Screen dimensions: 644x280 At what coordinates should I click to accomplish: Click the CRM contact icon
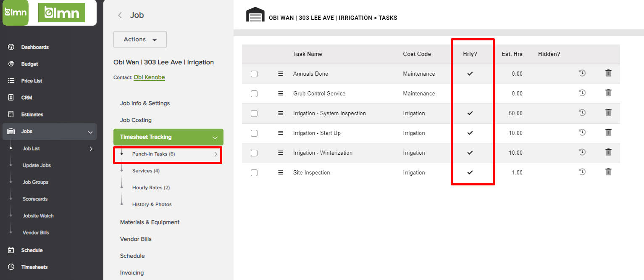pos(11,98)
